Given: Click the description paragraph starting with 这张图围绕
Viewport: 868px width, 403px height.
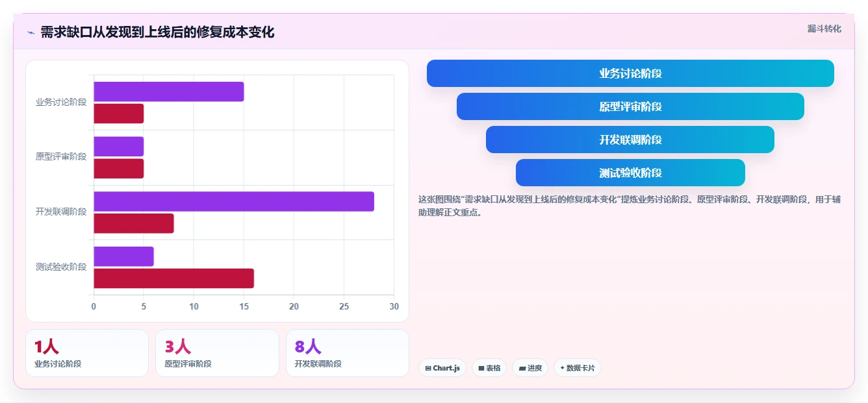Looking at the screenshot, I should click(x=630, y=206).
